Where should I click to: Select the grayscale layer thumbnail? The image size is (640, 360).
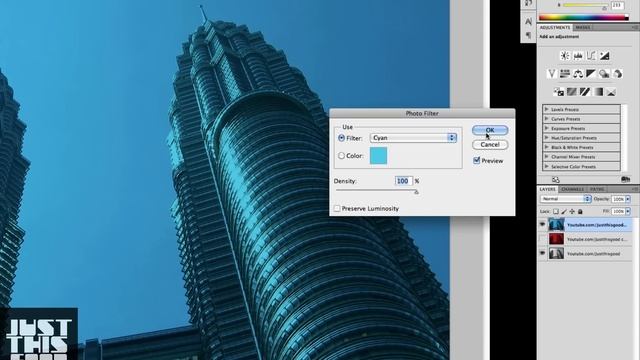click(x=556, y=253)
